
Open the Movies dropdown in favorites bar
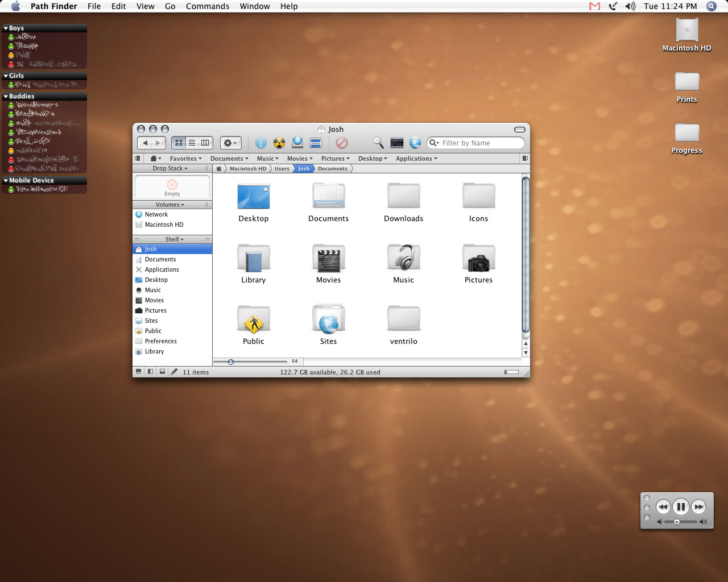pos(300,159)
